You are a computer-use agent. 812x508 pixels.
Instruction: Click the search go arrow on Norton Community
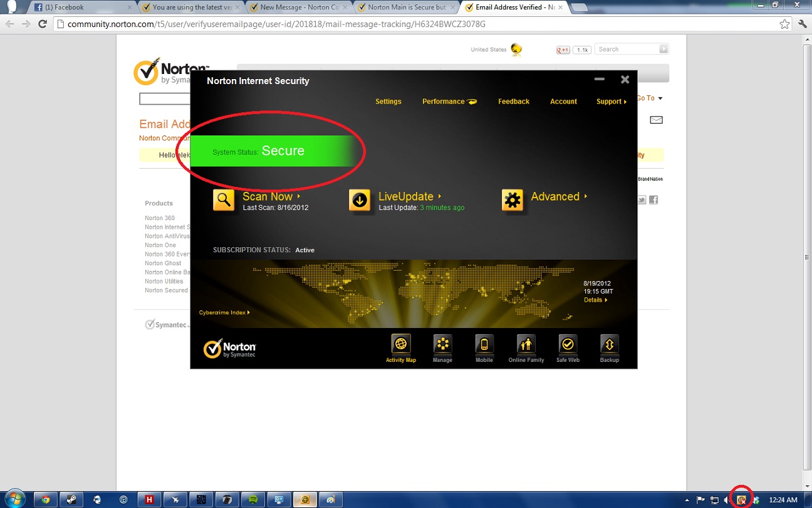(664, 49)
